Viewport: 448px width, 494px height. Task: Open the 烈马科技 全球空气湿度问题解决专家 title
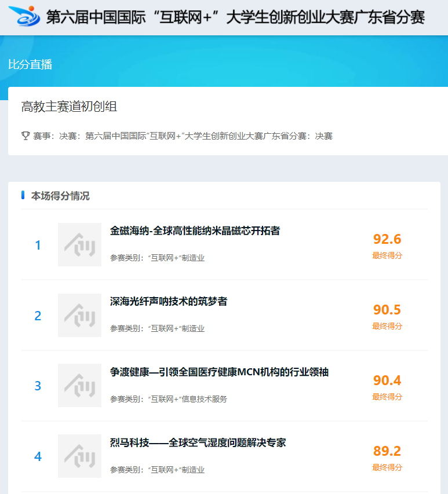[198, 443]
